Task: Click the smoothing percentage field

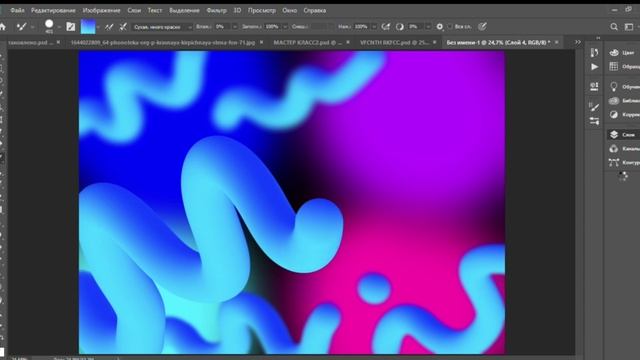Action: 416,27
